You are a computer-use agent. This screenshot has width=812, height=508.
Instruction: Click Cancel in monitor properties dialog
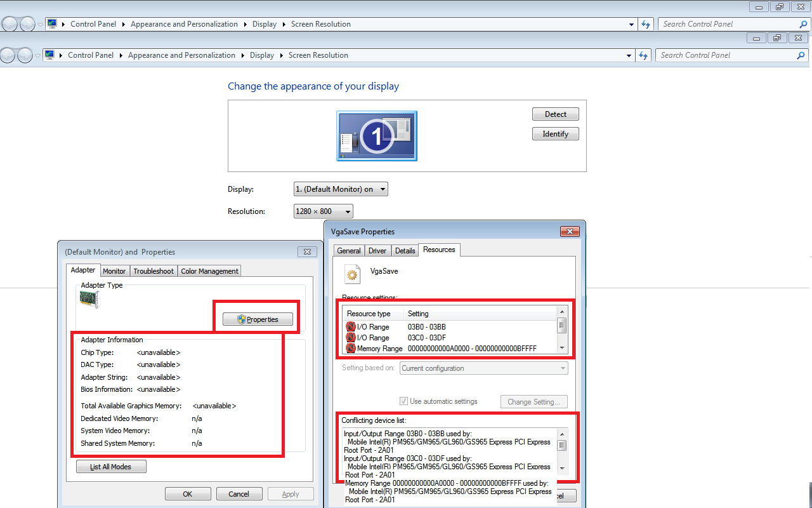click(x=239, y=494)
